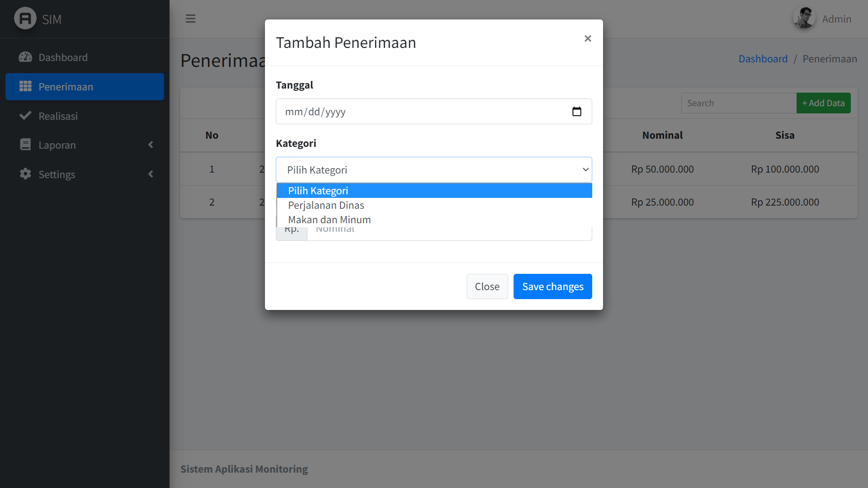Select the Perjalanan Dinas option
This screenshot has height=488, width=868.
tap(326, 205)
